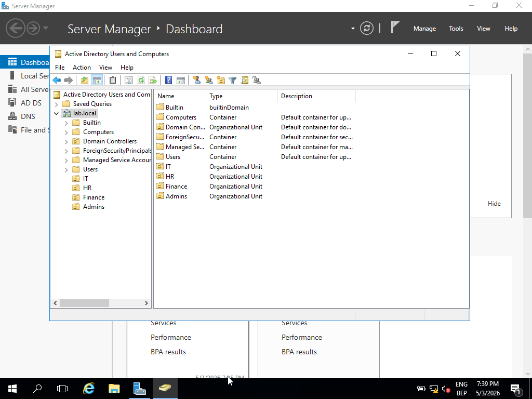Toggle the Show/Hide Console Tree icon
The height and width of the screenshot is (399, 532).
tap(97, 81)
